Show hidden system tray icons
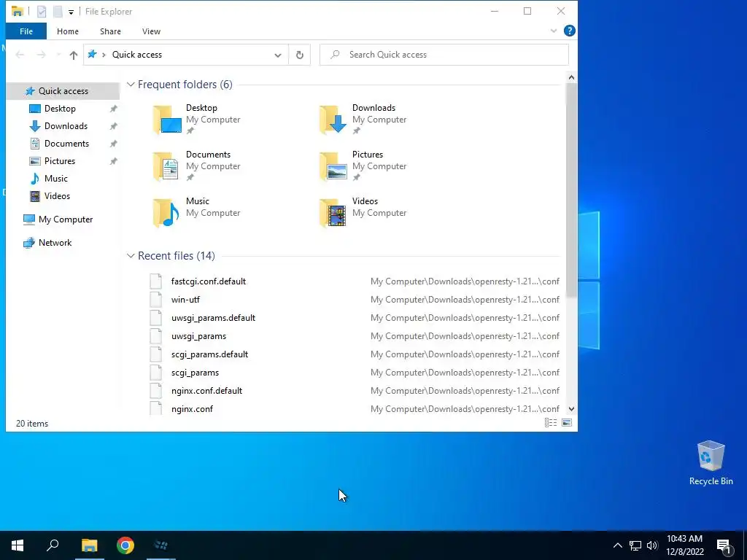747x560 pixels. (x=617, y=545)
